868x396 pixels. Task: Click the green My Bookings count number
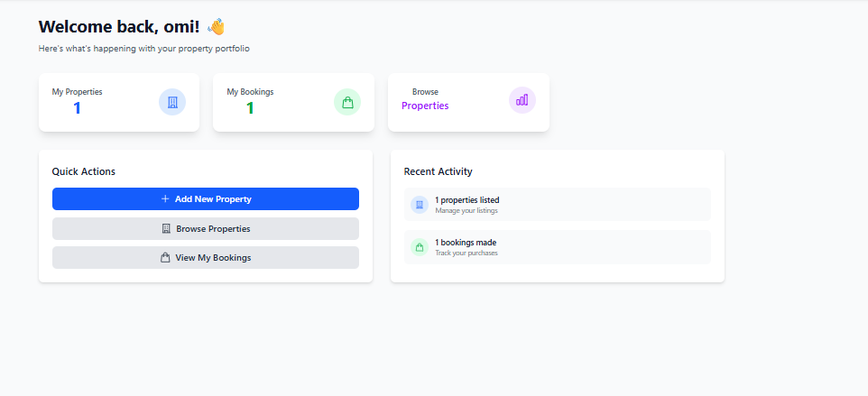(250, 108)
